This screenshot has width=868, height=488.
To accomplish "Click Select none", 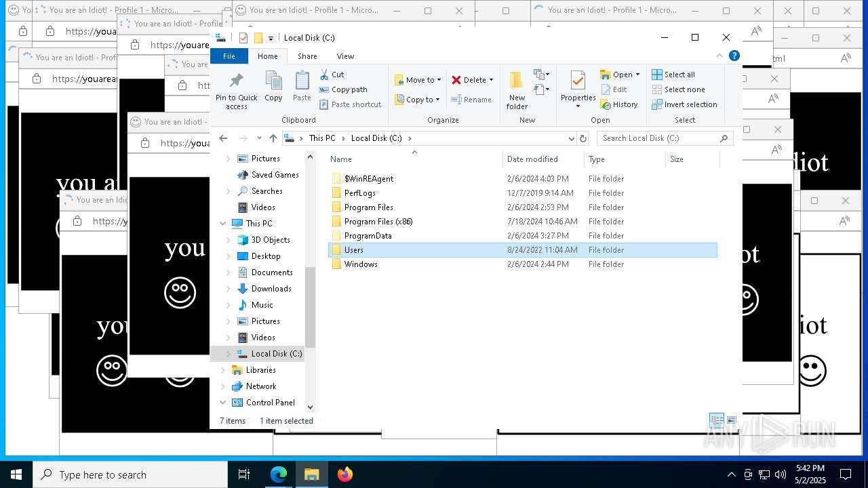I will pos(678,89).
